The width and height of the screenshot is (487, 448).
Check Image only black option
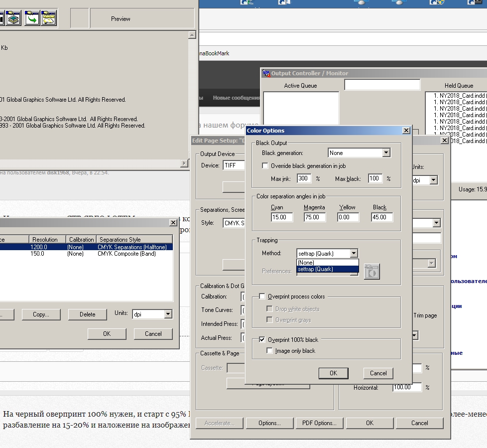pos(270,351)
